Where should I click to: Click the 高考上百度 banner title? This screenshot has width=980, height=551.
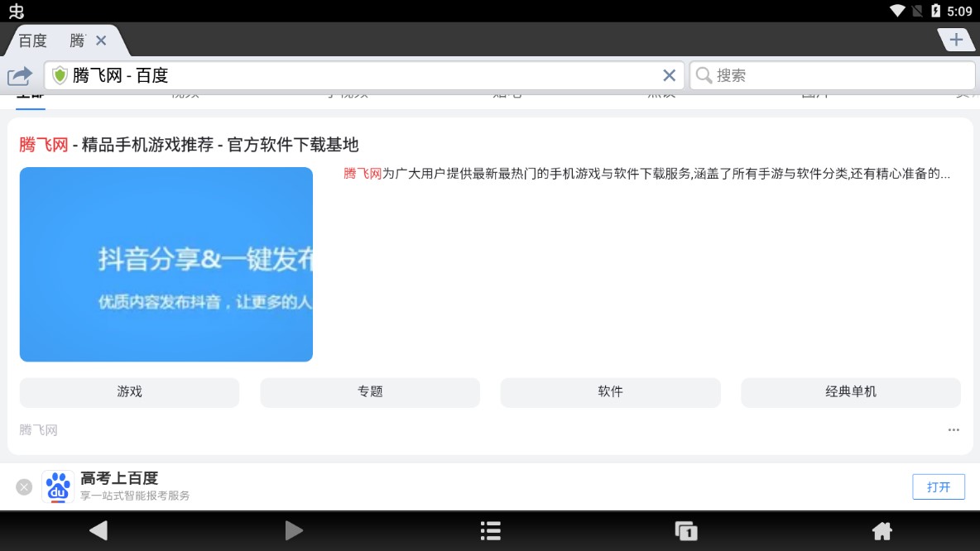click(x=119, y=478)
